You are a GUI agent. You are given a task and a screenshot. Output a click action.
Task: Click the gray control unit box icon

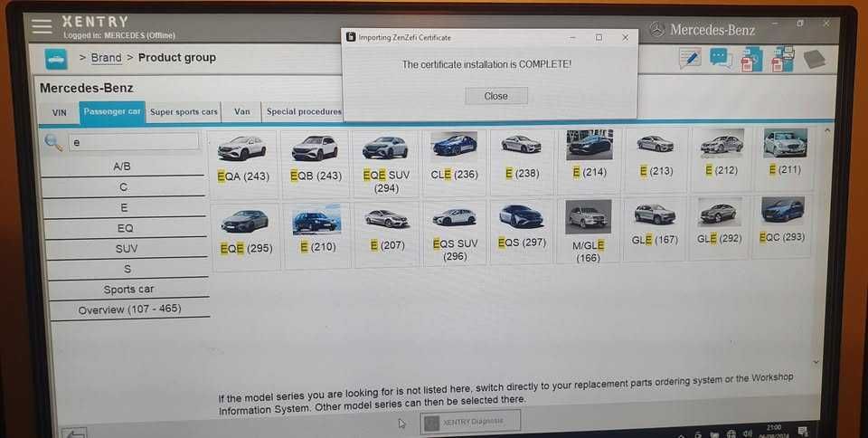pyautogui.click(x=814, y=59)
